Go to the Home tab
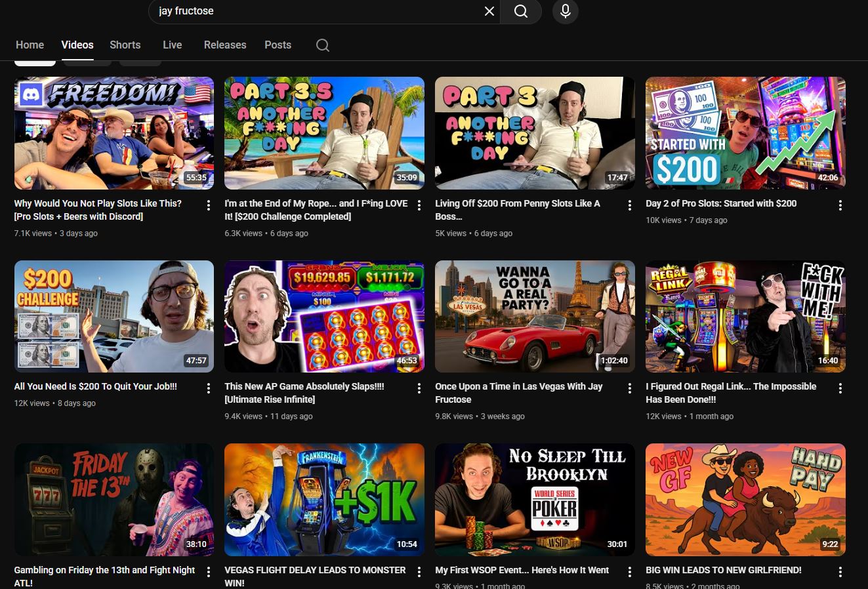The image size is (868, 589). 30,45
